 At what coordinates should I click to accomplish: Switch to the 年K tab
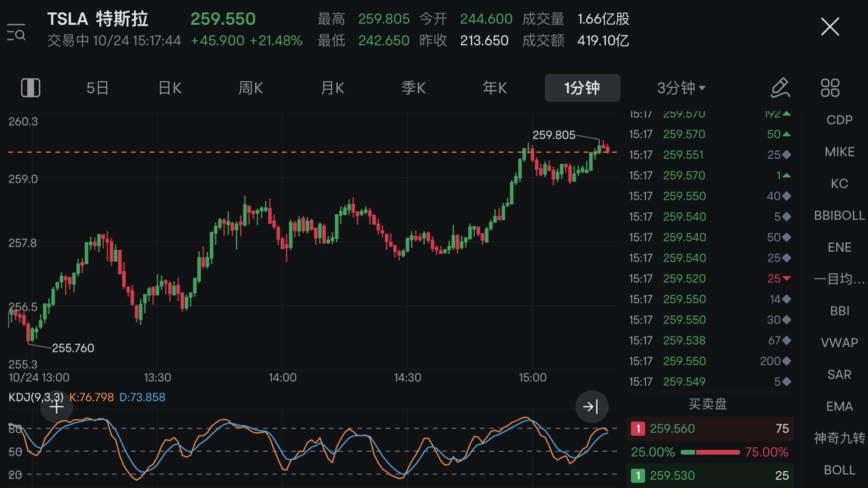495,88
